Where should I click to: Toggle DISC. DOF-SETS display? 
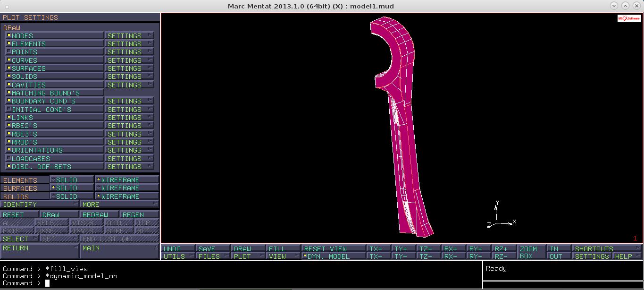point(54,167)
